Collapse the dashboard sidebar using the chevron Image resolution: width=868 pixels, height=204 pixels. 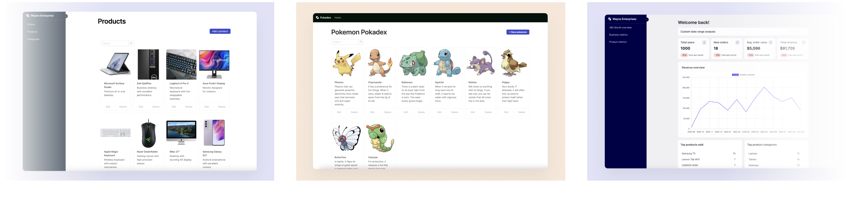pyautogui.click(x=647, y=19)
